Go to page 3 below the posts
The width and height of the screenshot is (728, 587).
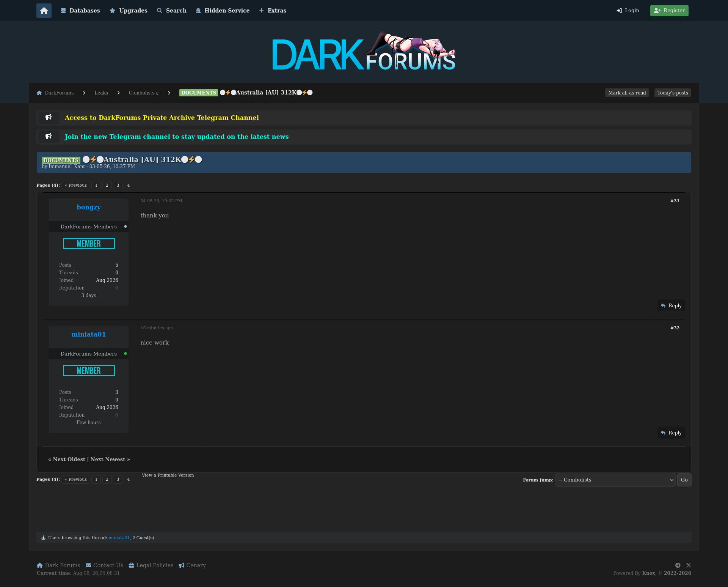pyautogui.click(x=118, y=479)
